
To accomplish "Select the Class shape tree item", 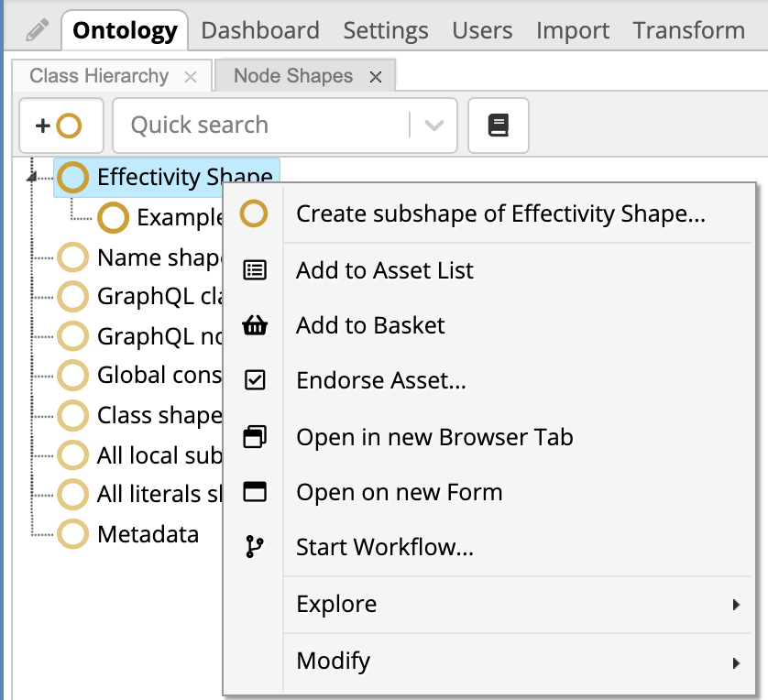I will [x=159, y=416].
